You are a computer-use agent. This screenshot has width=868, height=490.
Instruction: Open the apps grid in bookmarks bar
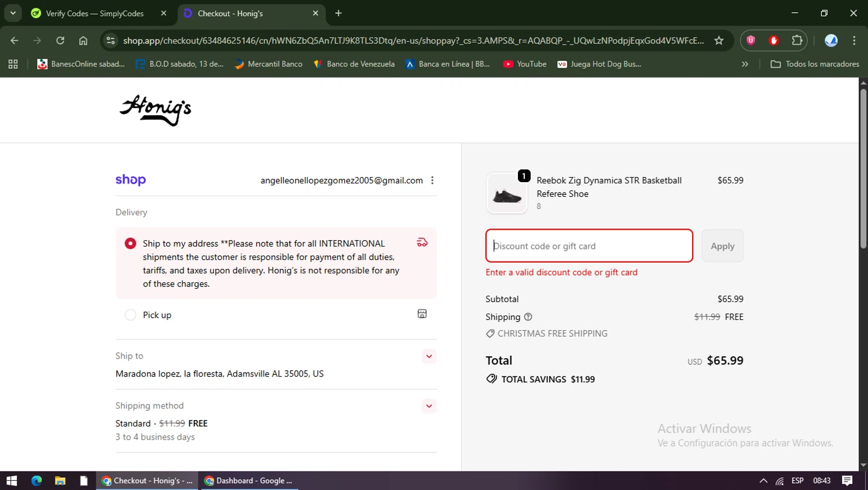(13, 64)
